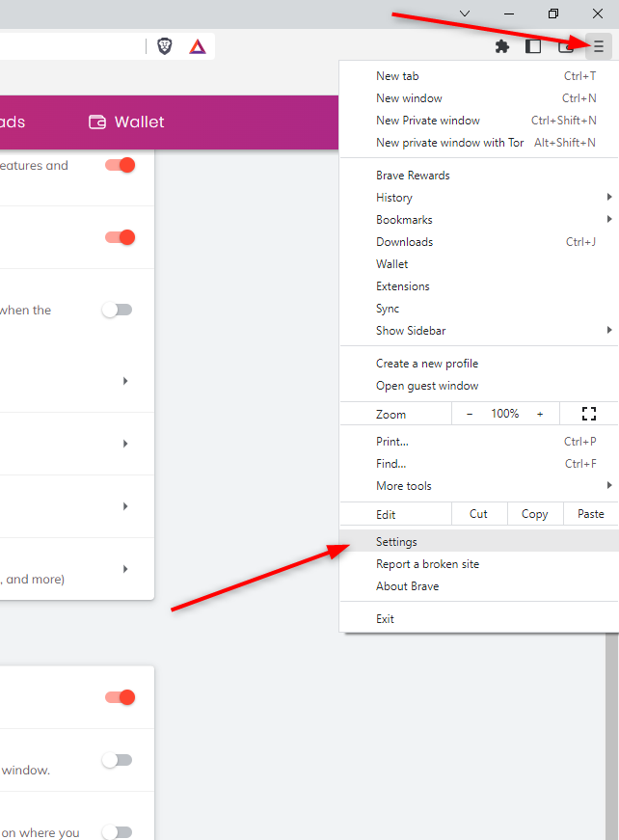The width and height of the screenshot is (619, 840).
Task: Expand the third arrow row in settings card
Action: click(125, 506)
